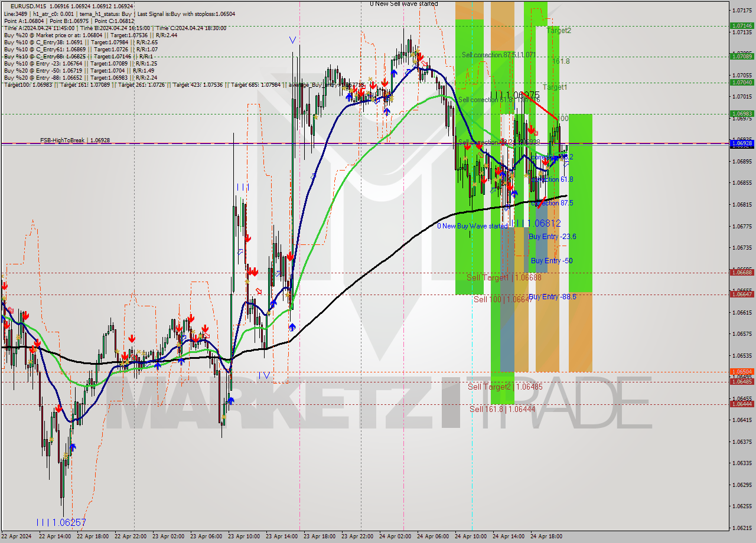Click the '23 Apr 18:00' time label
Image resolution: width=756 pixels, height=543 pixels.
(320, 537)
